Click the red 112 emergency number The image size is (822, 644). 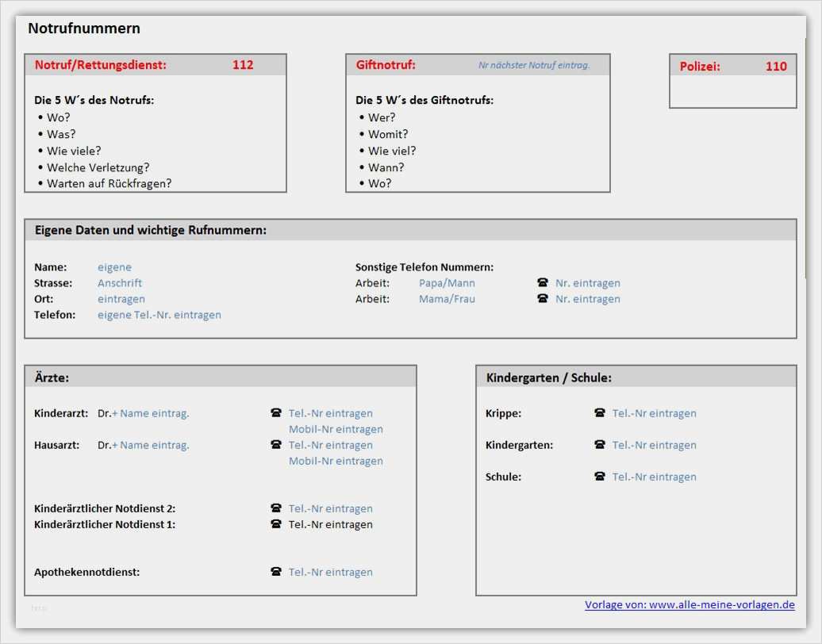coord(243,65)
